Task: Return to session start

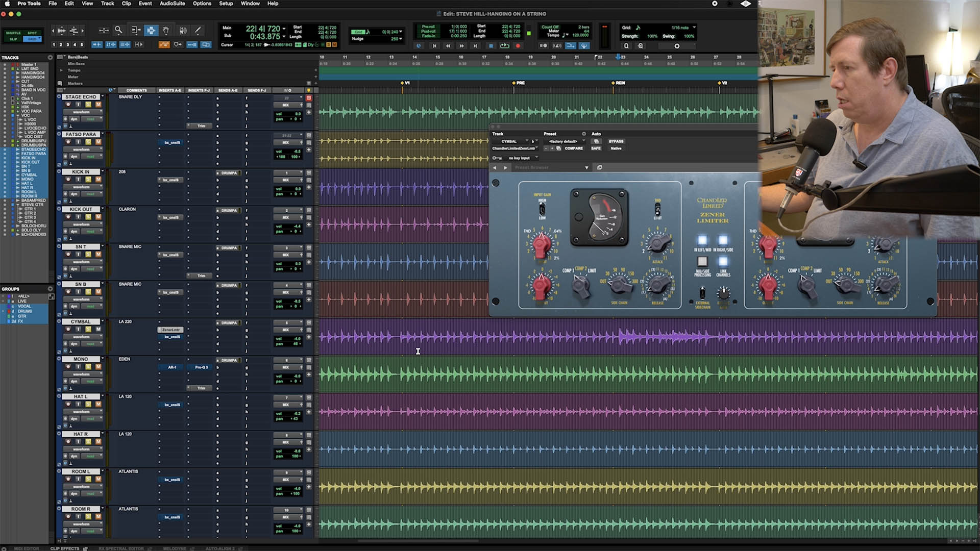Action: click(x=434, y=46)
